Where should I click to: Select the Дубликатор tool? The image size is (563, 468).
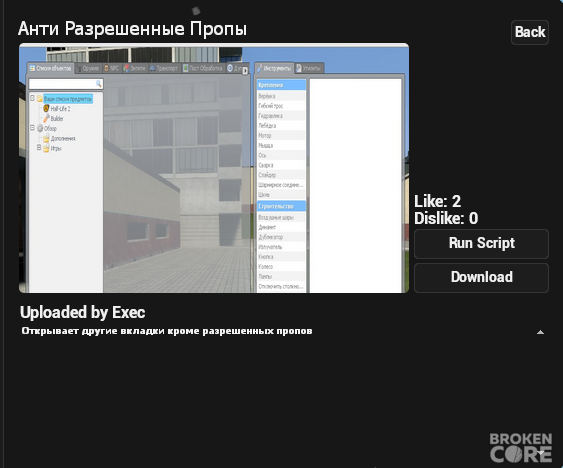pyautogui.click(x=281, y=237)
